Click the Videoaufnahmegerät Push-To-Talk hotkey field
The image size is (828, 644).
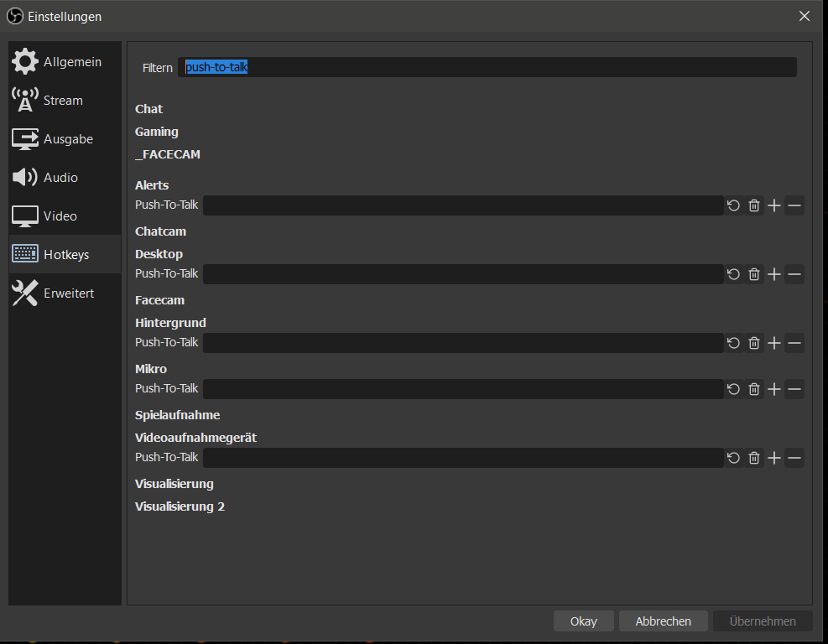463,458
